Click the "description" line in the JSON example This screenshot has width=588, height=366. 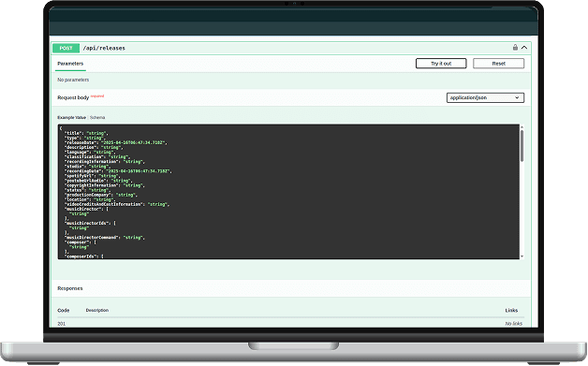tap(95, 147)
